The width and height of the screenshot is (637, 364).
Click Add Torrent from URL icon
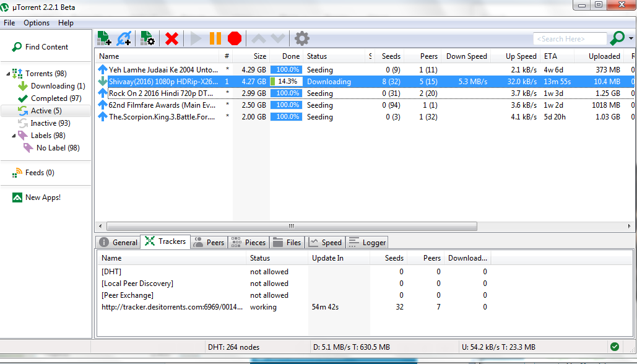pos(124,39)
